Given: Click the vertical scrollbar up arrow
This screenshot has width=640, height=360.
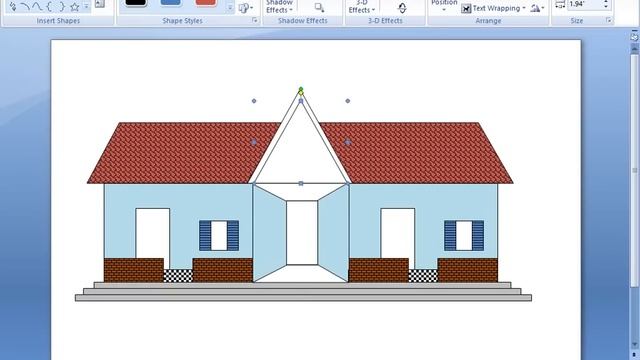Looking at the screenshot, I should tap(634, 48).
